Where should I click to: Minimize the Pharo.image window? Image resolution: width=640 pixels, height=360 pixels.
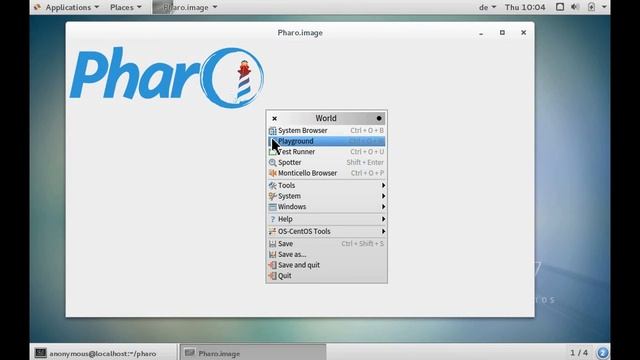tap(481, 33)
